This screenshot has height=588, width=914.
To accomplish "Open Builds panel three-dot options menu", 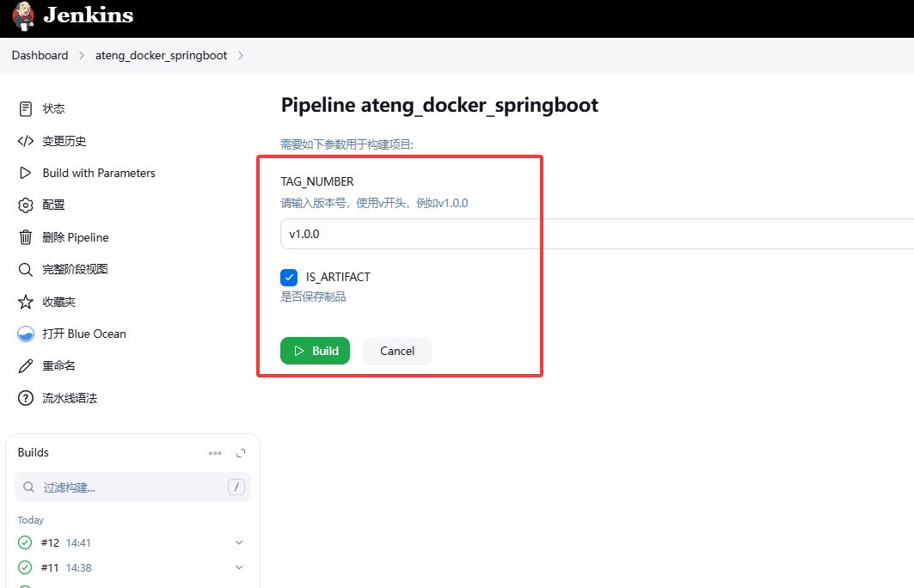I will pos(215,453).
